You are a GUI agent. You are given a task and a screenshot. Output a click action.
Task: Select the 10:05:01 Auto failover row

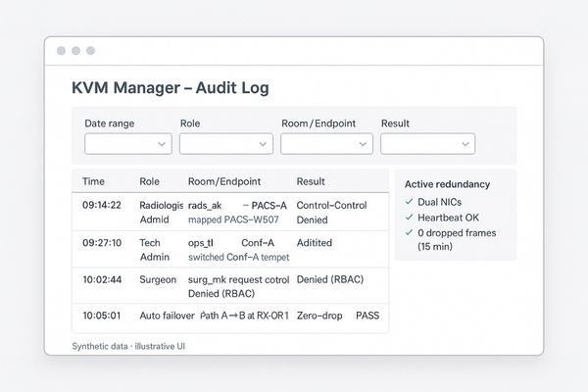pyautogui.click(x=230, y=317)
